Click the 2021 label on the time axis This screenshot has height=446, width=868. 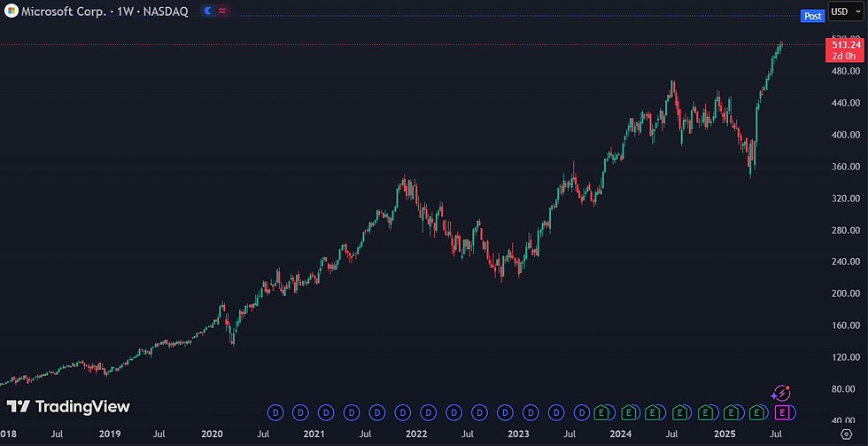[x=314, y=434]
